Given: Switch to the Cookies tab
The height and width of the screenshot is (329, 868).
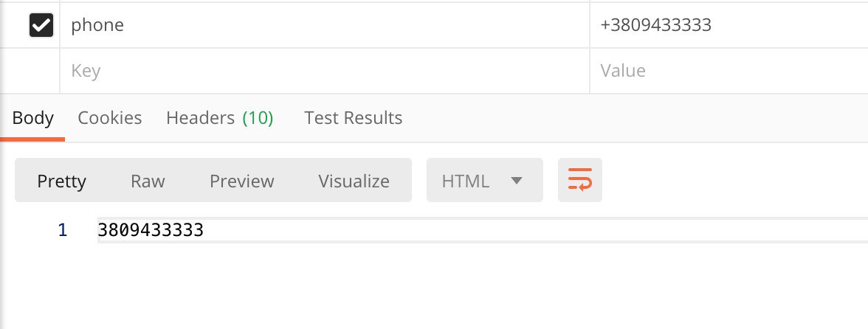Looking at the screenshot, I should click(x=109, y=118).
